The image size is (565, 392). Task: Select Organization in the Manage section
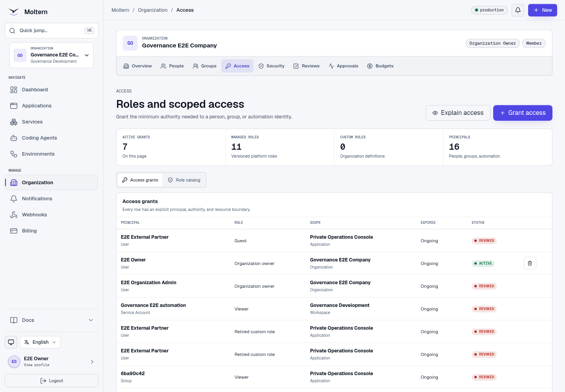51,183
